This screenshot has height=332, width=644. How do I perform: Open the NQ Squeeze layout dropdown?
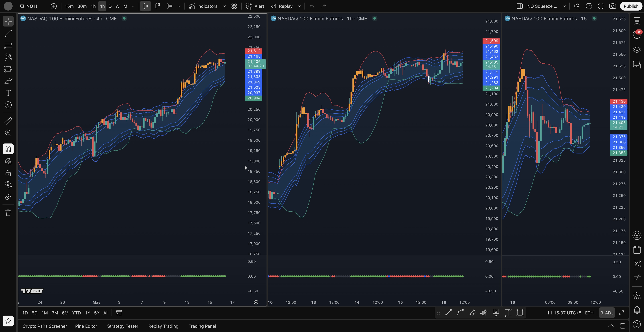(x=564, y=6)
